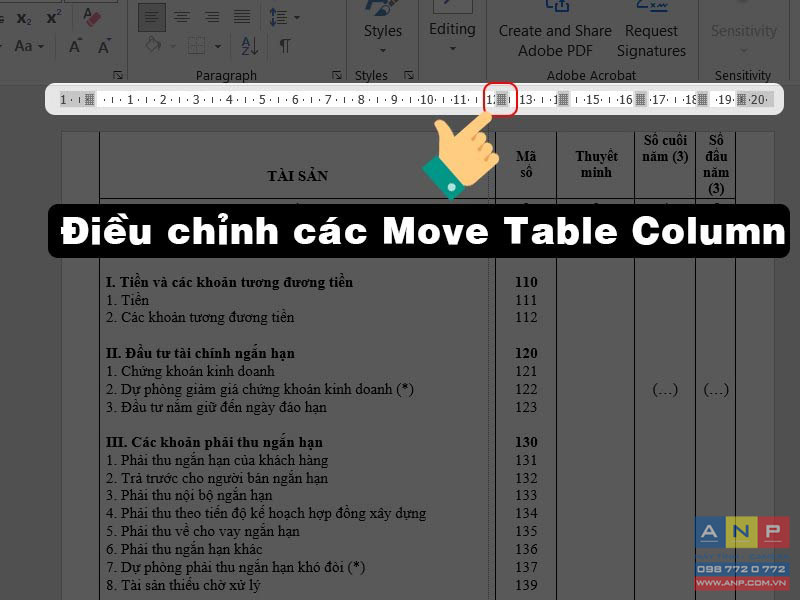Sort the selection with the A-Z icon
Image resolution: width=800 pixels, height=600 pixels.
tap(249, 46)
